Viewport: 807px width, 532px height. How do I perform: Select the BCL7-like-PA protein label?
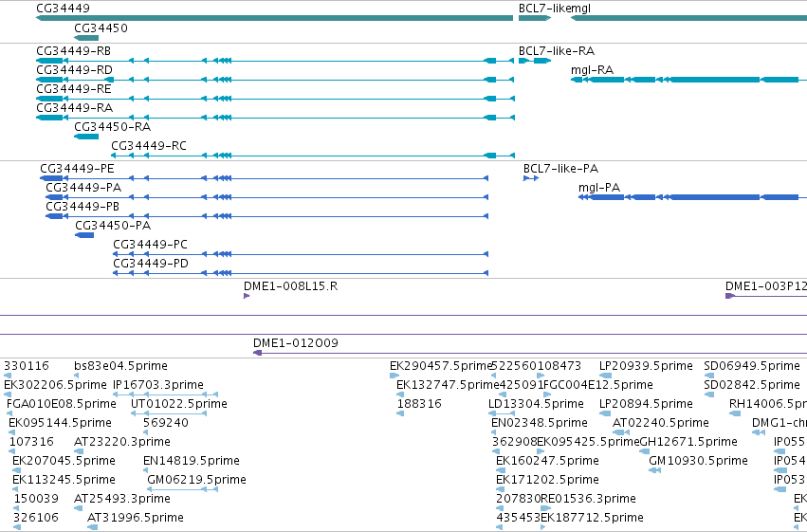click(560, 169)
